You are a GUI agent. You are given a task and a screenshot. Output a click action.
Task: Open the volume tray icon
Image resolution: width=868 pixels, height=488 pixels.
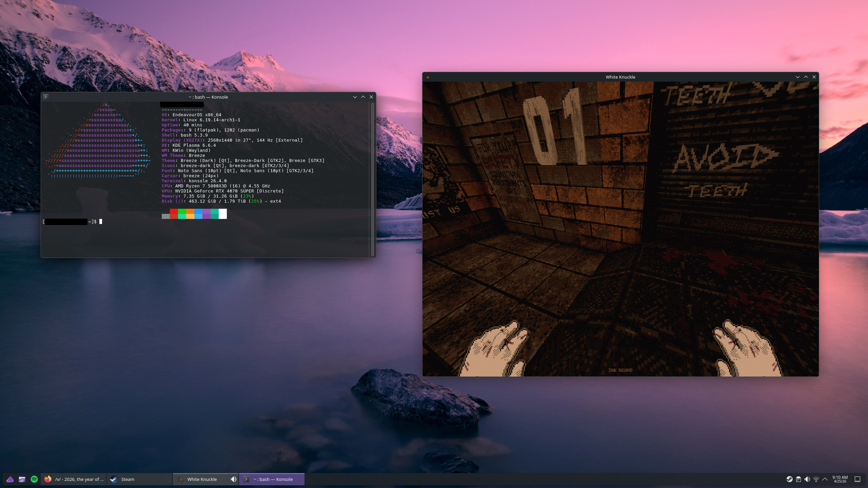[x=807, y=479]
